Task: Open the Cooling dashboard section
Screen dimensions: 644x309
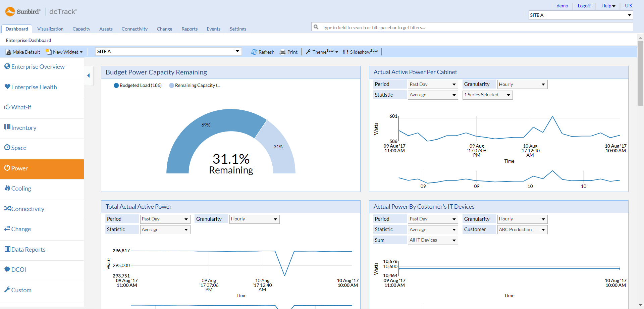Action: (x=21, y=188)
